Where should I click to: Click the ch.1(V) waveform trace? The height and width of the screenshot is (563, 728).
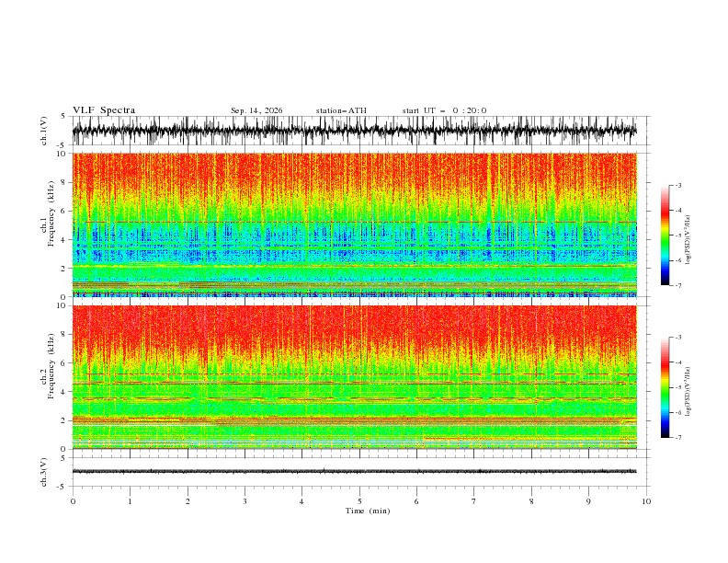[x=354, y=131]
